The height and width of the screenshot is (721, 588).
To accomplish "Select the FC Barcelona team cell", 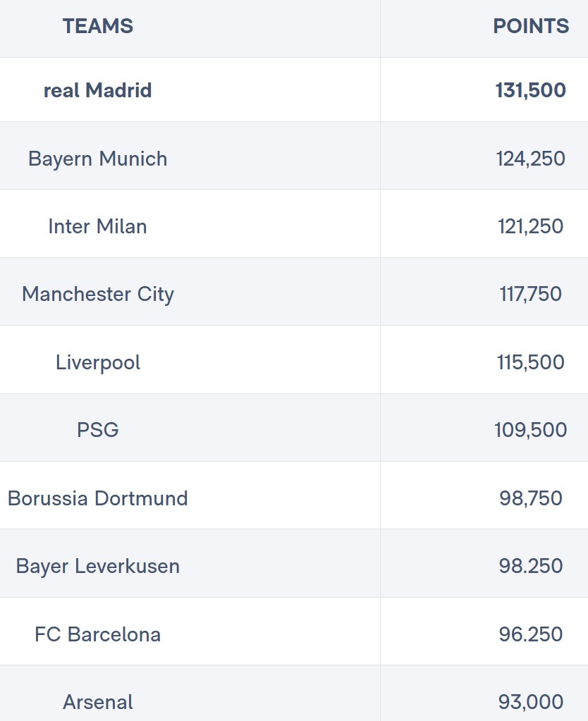I will point(98,634).
